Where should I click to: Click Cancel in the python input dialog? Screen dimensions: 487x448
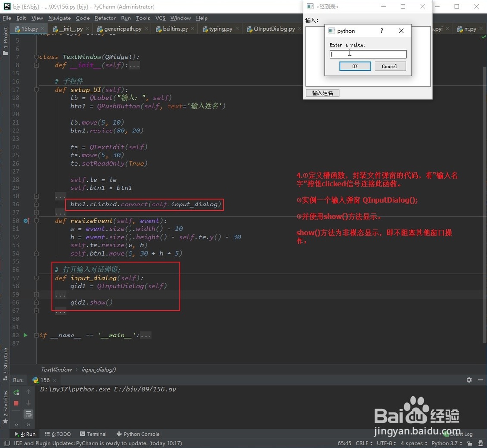point(390,66)
